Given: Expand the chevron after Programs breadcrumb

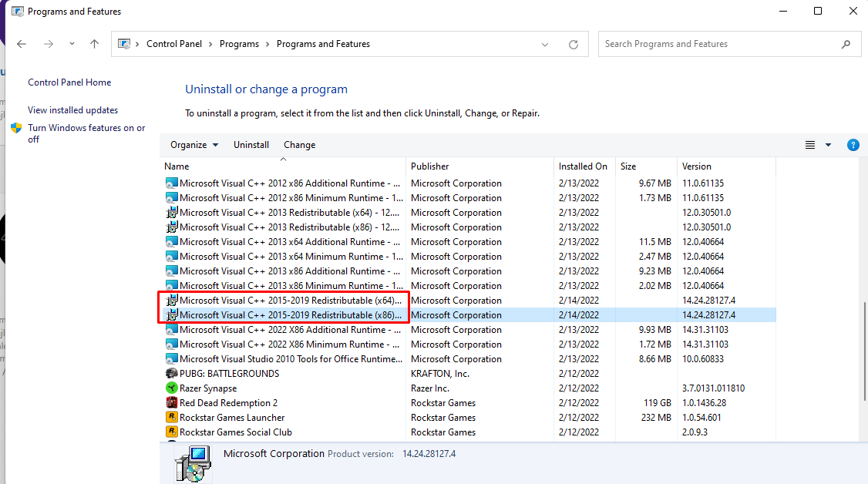Looking at the screenshot, I should coord(268,44).
